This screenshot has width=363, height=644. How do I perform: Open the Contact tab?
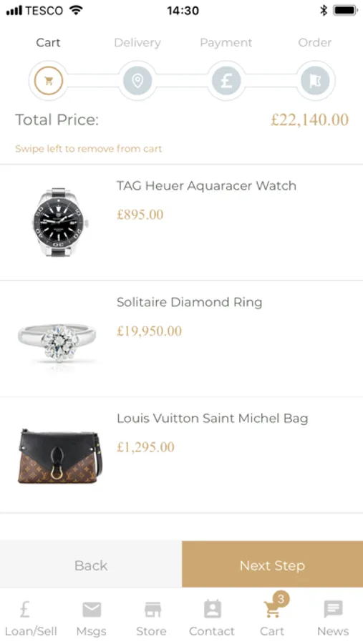(212, 617)
